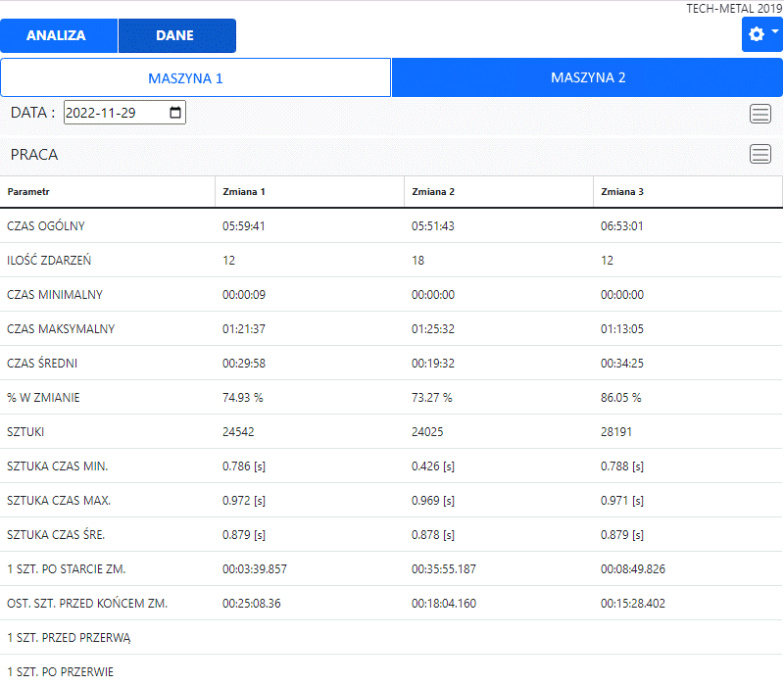Open the gear settings dropdown

(761, 34)
